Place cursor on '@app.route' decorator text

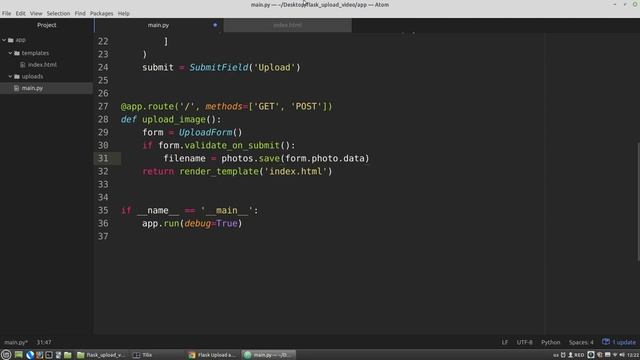point(147,107)
